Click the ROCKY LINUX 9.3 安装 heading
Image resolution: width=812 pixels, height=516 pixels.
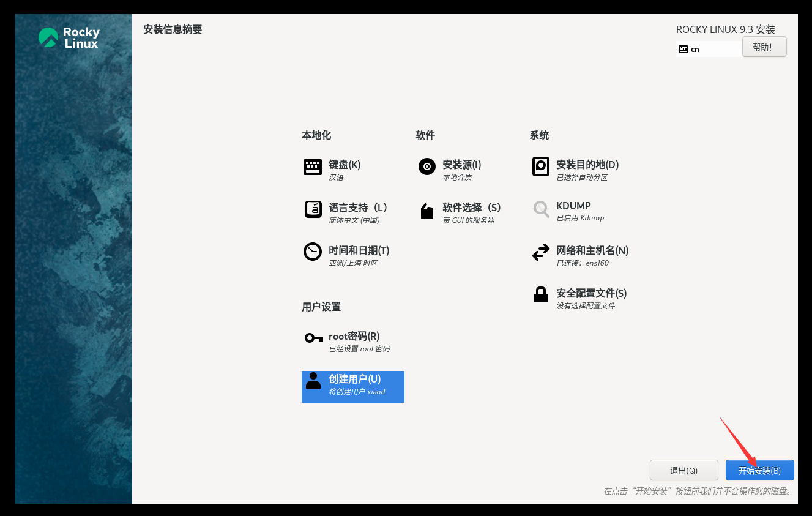(x=726, y=29)
